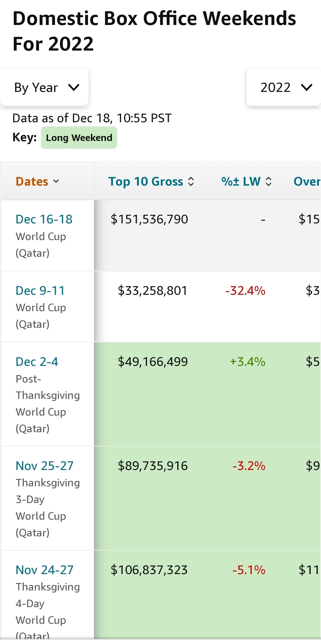Select the +3.4% change value
This screenshot has width=321, height=644.
click(248, 362)
